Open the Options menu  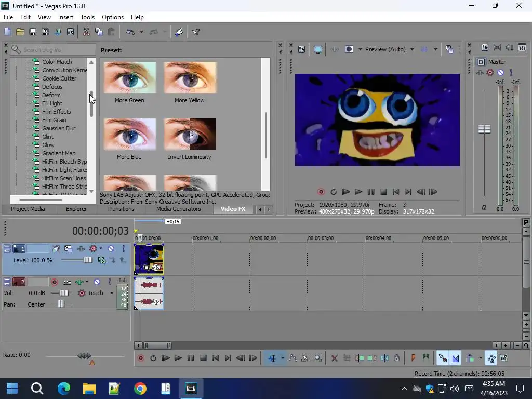click(x=113, y=17)
